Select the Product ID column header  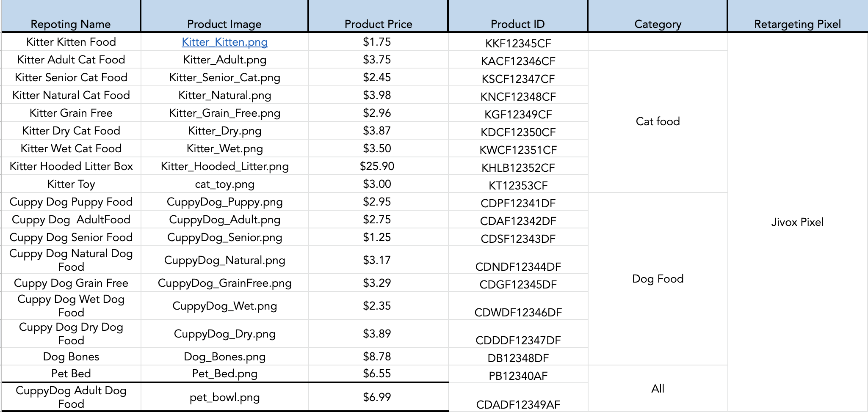[x=518, y=16]
